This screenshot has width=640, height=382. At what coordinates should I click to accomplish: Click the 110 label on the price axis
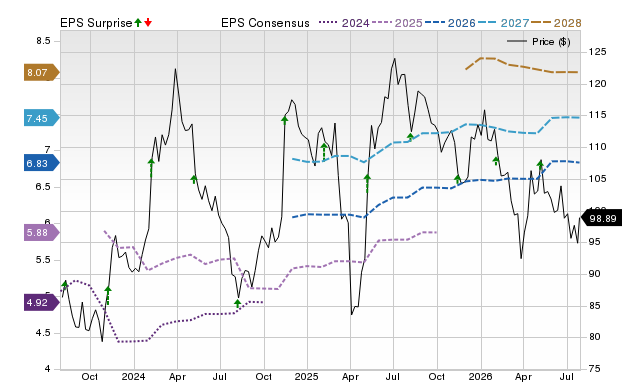pyautogui.click(x=598, y=147)
